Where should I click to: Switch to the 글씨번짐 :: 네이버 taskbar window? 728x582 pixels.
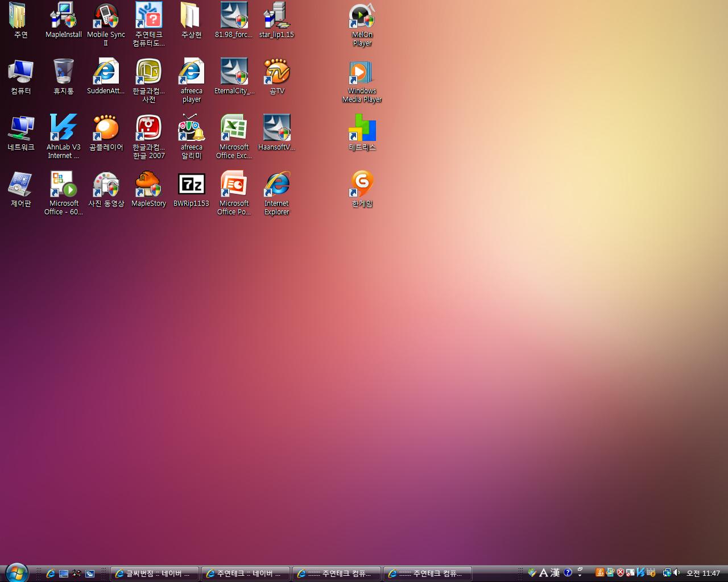pos(154,573)
